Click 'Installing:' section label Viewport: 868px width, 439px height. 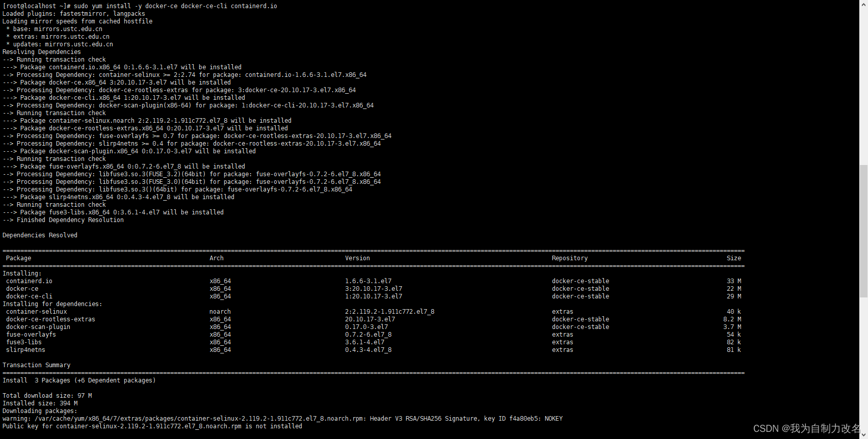(22, 273)
